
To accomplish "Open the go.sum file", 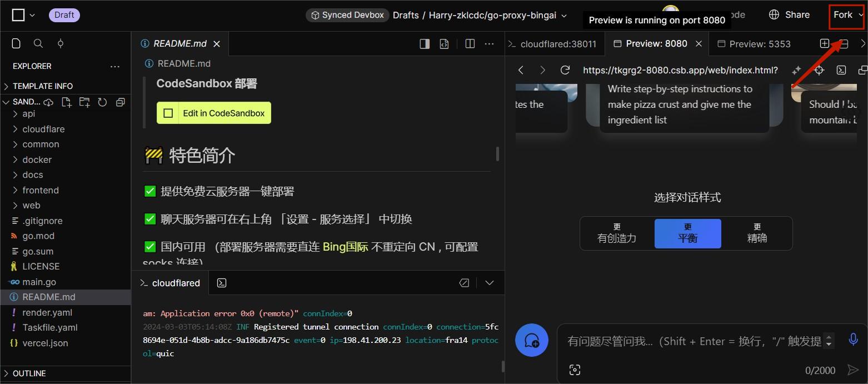I will tap(66, 251).
